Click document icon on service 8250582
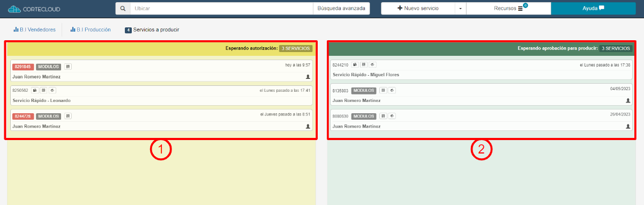644x205 pixels. click(x=34, y=90)
